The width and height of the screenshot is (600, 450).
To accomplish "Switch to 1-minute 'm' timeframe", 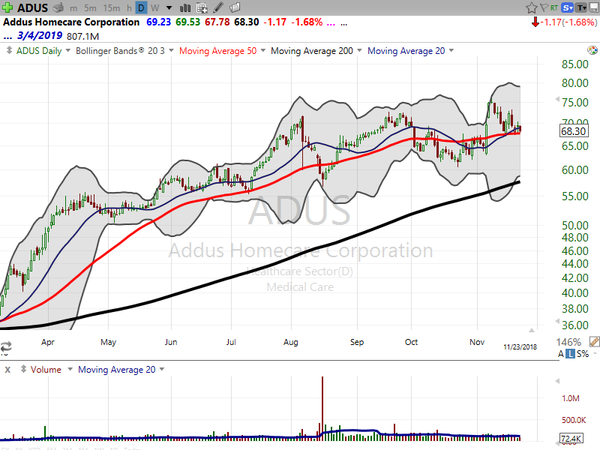I will [73, 8].
